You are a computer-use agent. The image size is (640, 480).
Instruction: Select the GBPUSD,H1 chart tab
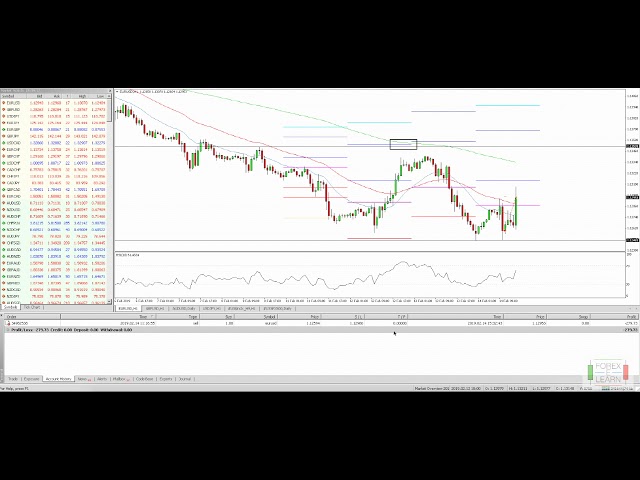tap(156, 308)
